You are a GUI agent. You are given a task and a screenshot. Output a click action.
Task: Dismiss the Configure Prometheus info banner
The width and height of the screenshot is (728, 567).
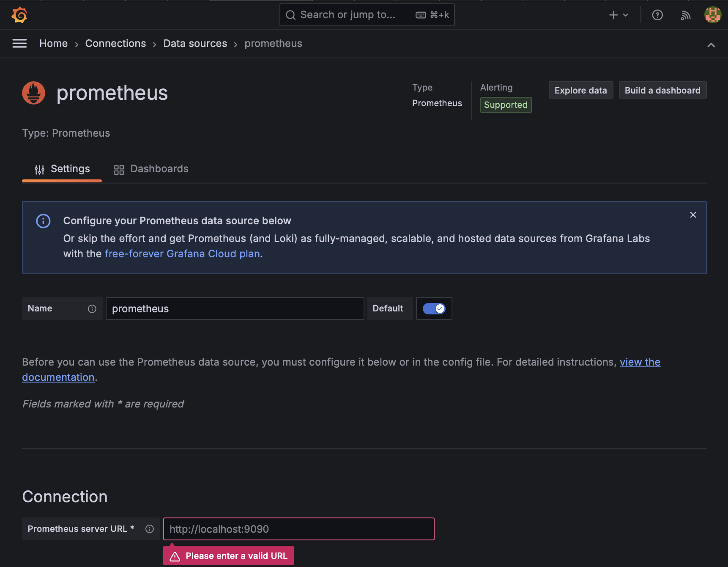click(693, 215)
